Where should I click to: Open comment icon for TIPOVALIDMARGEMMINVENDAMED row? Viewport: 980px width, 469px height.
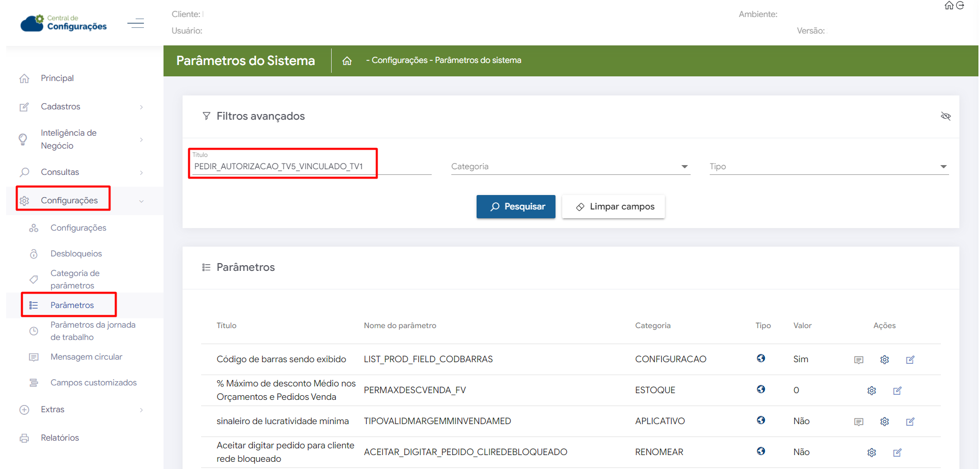pos(858,422)
